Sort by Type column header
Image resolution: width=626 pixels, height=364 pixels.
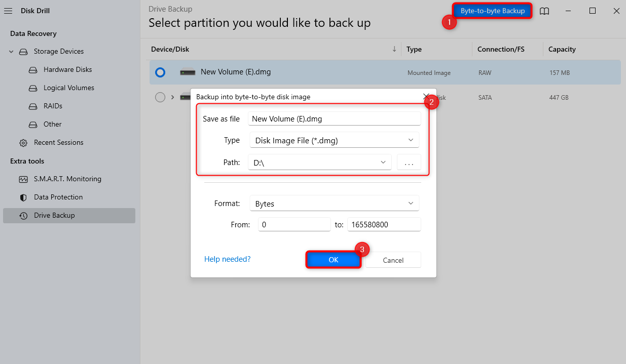414,49
